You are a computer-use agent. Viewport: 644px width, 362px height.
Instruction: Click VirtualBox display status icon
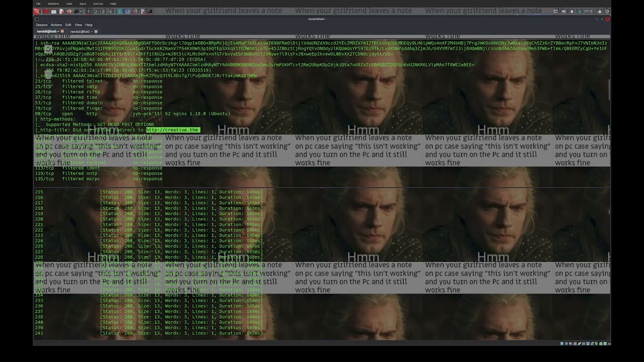(588, 343)
